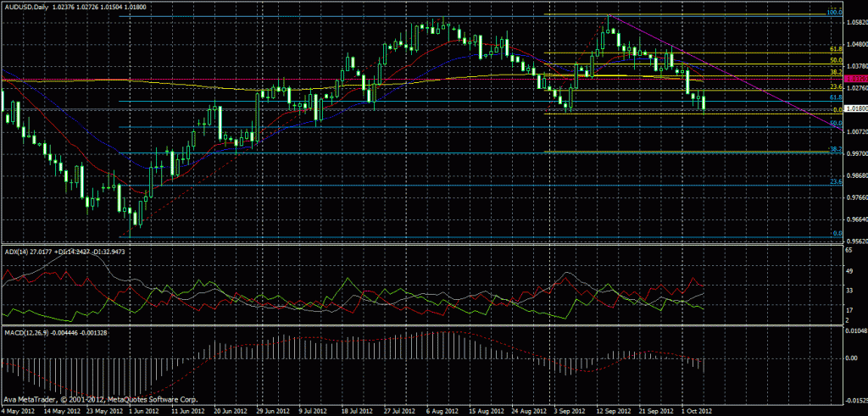Viewport: 868px width, 416px height.
Task: Select the rightmost candlestick on the chart
Action: tap(704, 103)
